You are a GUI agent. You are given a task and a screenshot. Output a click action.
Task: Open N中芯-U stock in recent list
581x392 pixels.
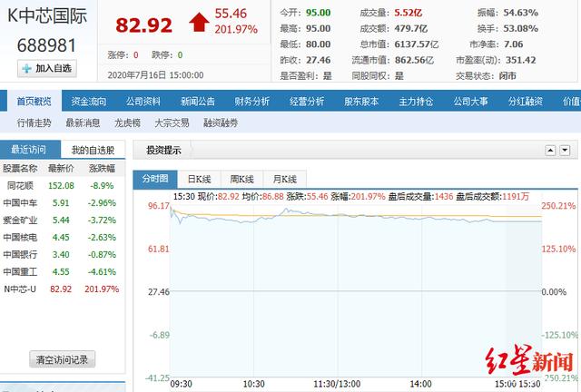20,289
